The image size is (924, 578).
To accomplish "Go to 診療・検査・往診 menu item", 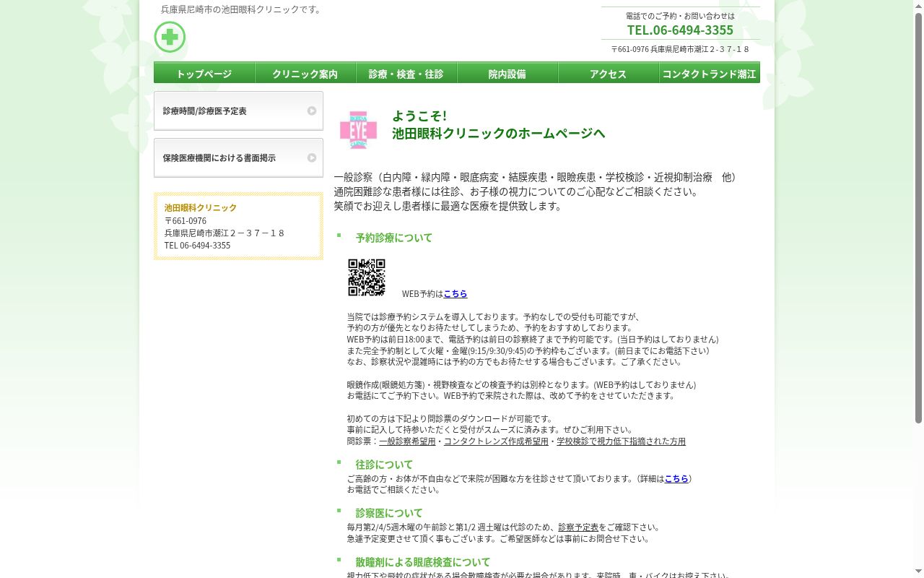I will [x=406, y=73].
